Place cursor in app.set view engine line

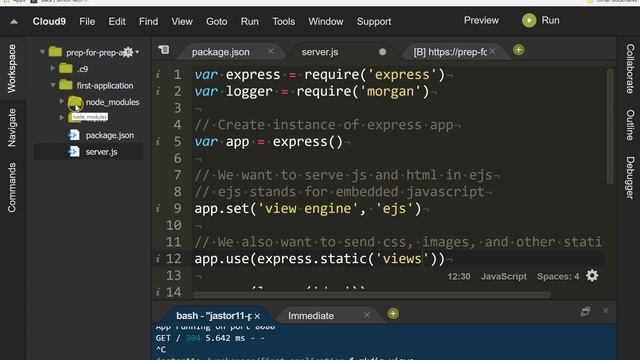tap(308, 209)
